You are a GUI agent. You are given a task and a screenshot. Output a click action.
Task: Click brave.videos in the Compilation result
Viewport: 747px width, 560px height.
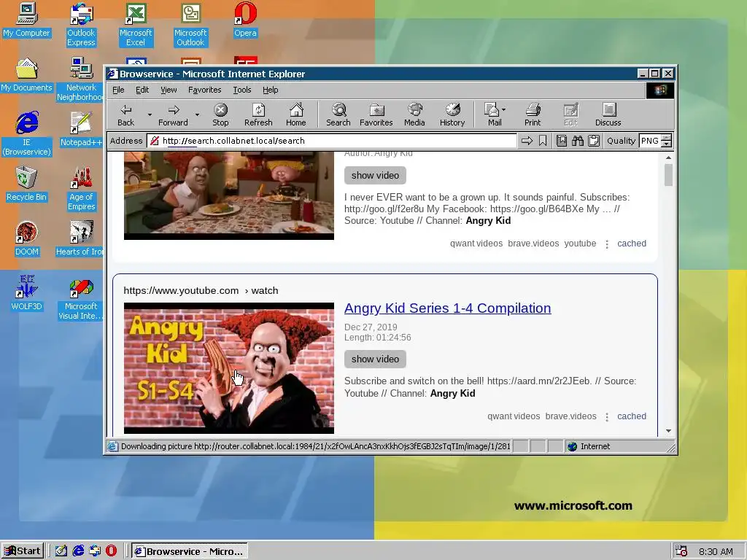click(x=570, y=416)
